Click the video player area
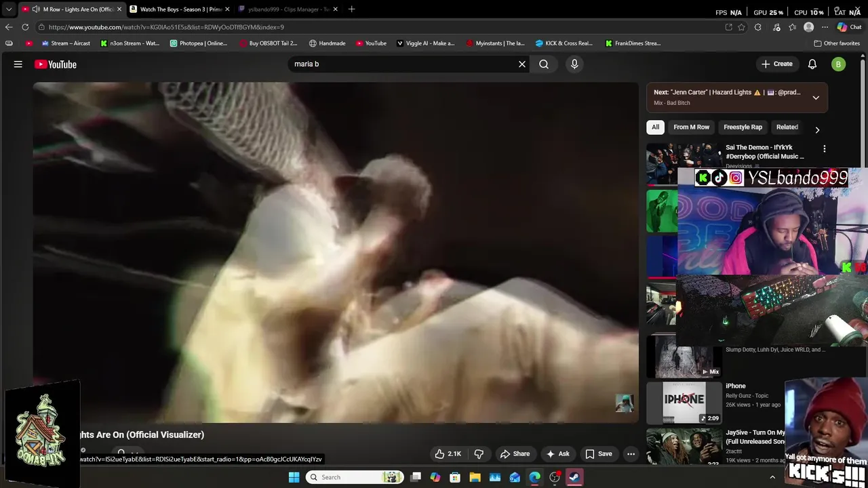The height and width of the screenshot is (488, 868). coord(336,252)
